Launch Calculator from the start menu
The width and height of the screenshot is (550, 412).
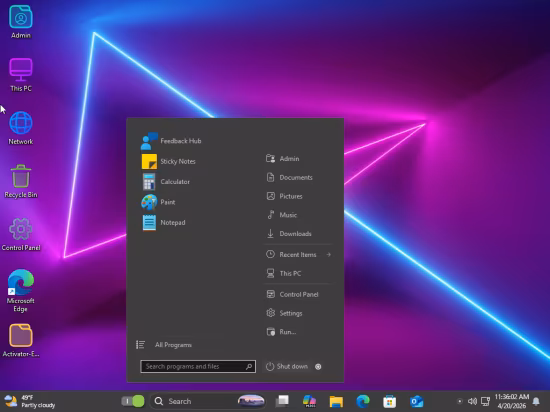pyautogui.click(x=166, y=182)
